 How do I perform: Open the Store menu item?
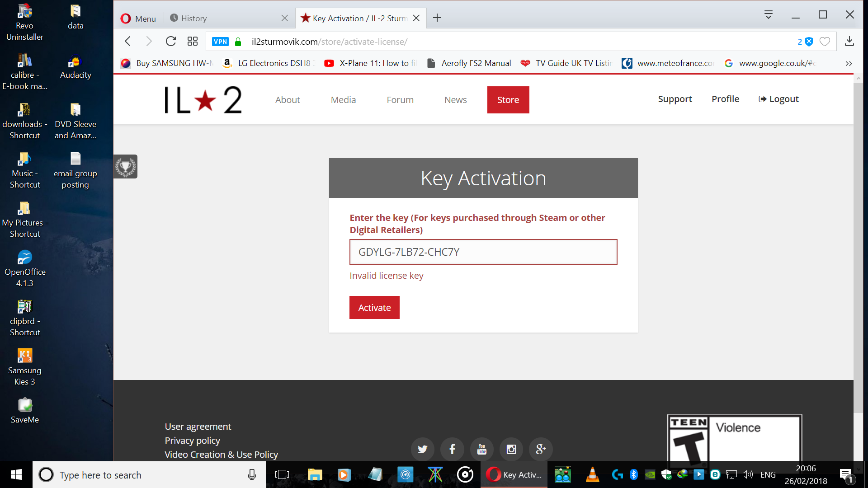pyautogui.click(x=508, y=100)
